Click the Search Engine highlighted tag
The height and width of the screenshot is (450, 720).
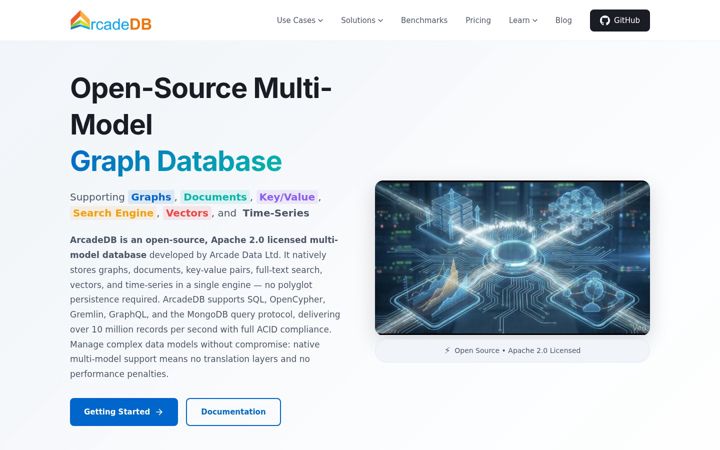(x=113, y=213)
